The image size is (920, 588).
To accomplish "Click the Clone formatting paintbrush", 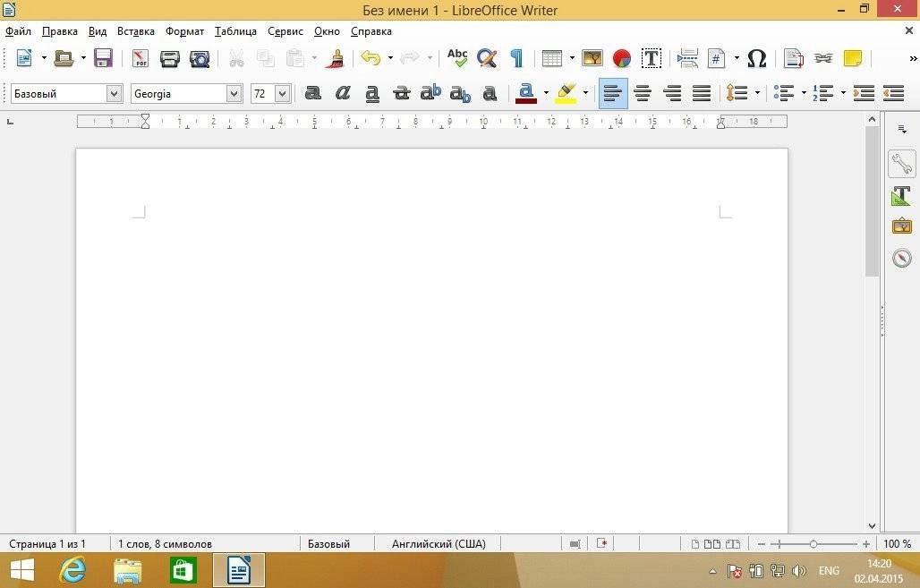I will click(x=336, y=58).
